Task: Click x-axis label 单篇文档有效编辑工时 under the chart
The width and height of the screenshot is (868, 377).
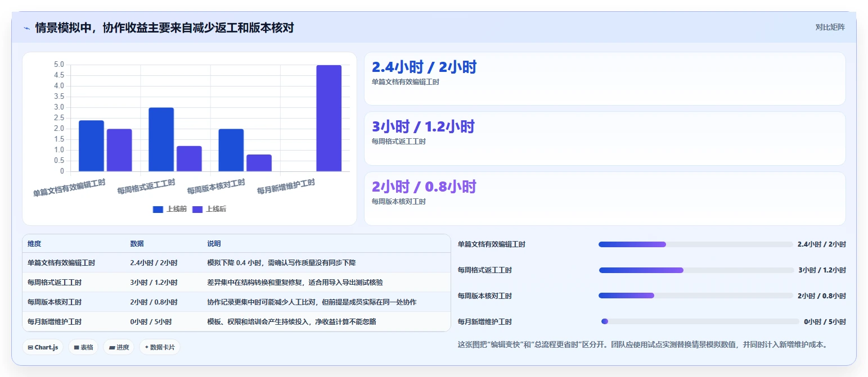Action: click(x=69, y=188)
